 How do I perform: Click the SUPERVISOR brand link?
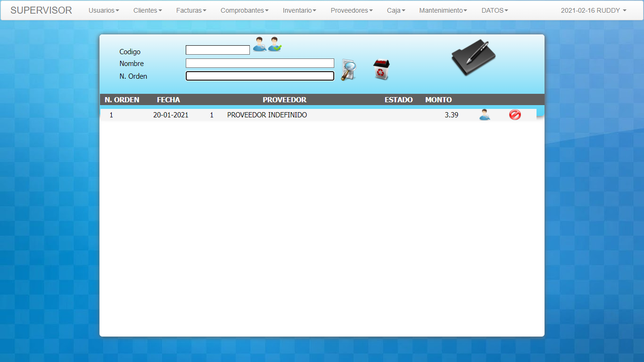[x=41, y=10]
